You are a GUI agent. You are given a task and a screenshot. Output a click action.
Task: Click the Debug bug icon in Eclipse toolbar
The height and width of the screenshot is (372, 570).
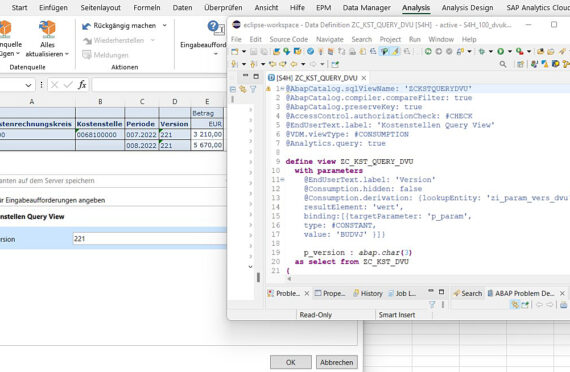(481, 52)
